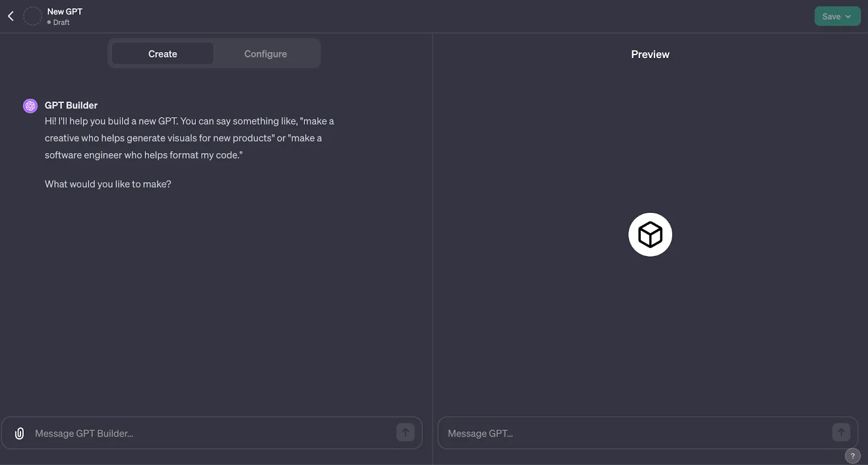The image size is (868, 465).
Task: Click the Draft status label
Action: pyautogui.click(x=61, y=22)
